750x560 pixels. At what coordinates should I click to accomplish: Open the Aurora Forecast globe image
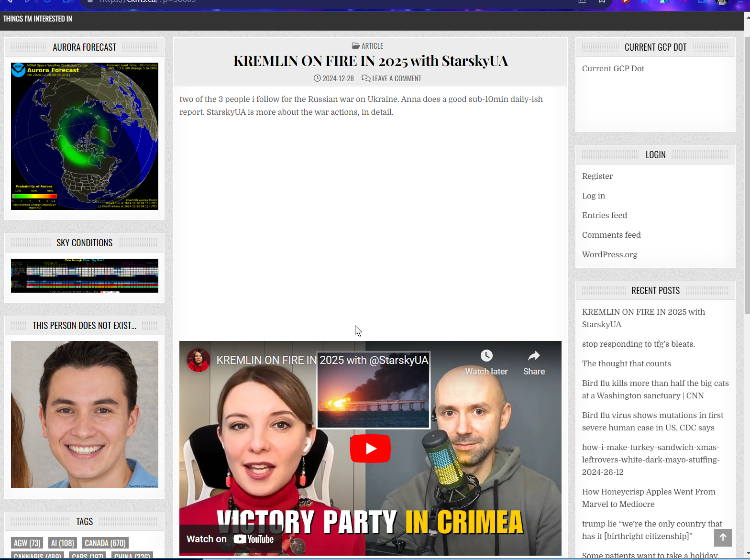(x=85, y=136)
